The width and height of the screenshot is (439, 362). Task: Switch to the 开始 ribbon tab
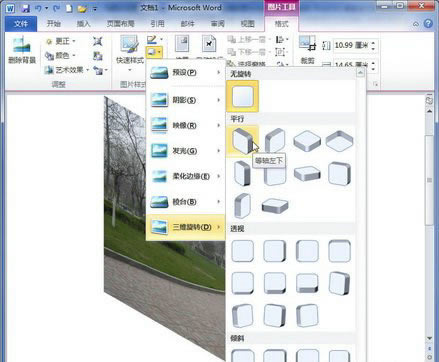pyautogui.click(x=53, y=24)
